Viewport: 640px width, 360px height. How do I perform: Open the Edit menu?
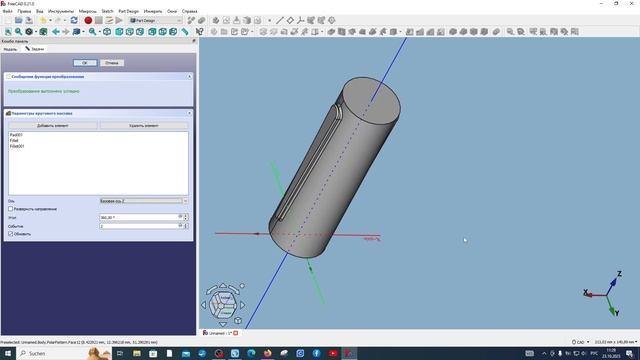(24, 11)
